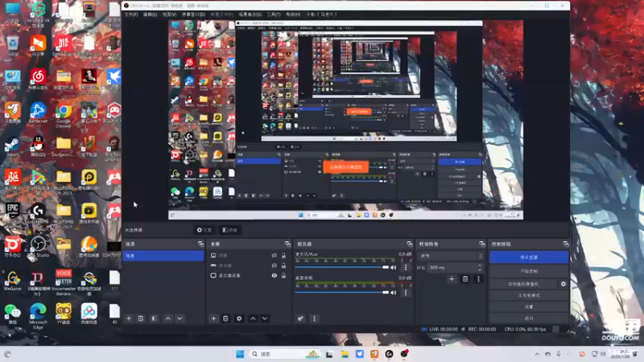Open transition type dropdown
The image size is (644, 362).
click(451, 256)
